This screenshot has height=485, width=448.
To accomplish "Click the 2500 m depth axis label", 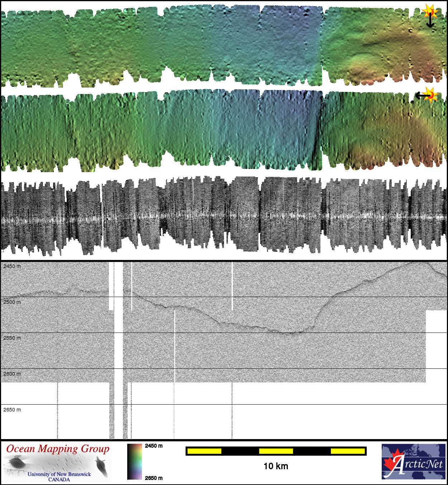I will tap(12, 302).
